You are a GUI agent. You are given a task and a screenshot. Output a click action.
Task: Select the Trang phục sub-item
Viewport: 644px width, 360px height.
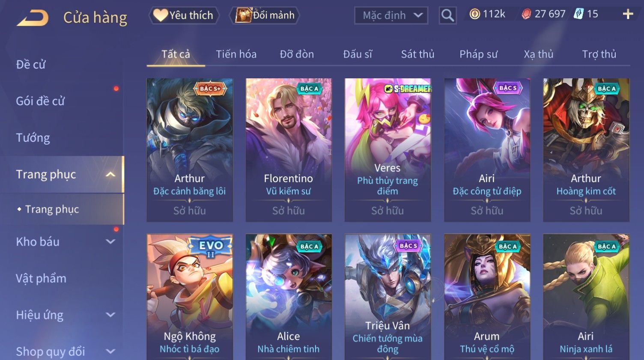point(52,209)
